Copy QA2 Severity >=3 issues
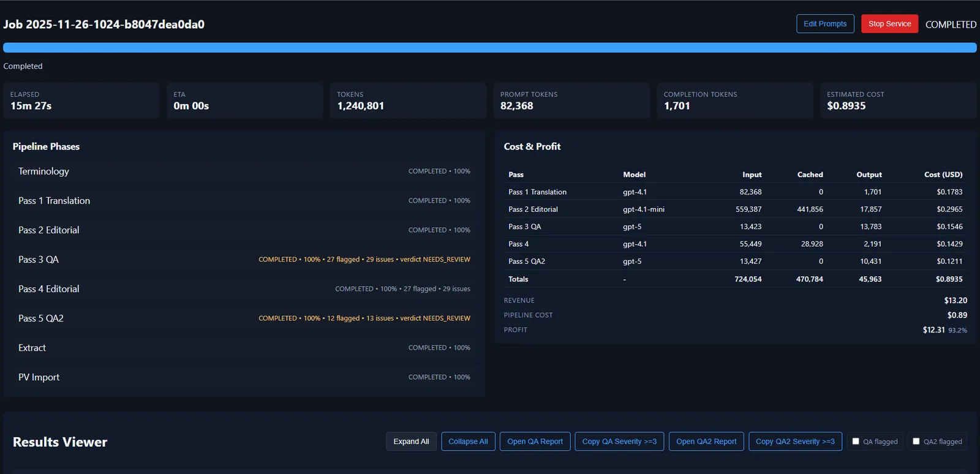980x474 pixels. [795, 442]
